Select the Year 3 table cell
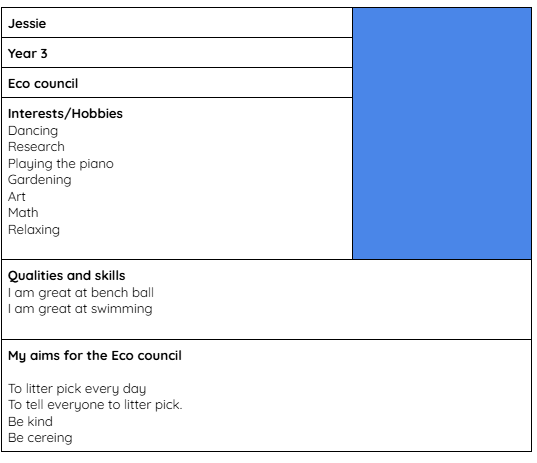The width and height of the screenshot is (537, 463). coord(177,53)
